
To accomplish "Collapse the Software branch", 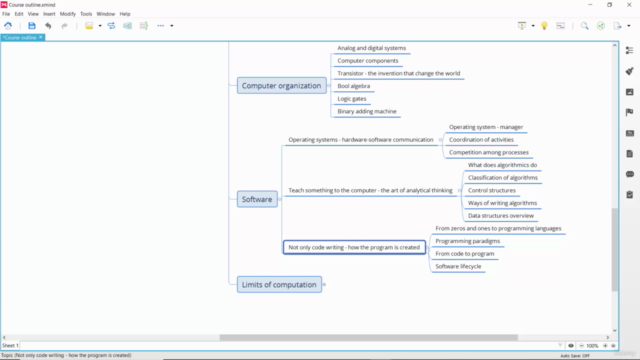I will pyautogui.click(x=280, y=199).
